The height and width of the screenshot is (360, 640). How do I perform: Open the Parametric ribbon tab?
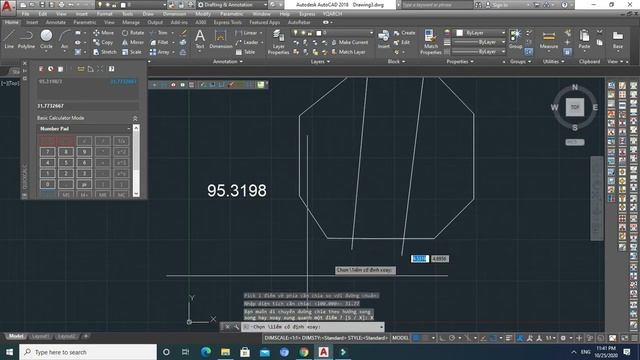pos(85,22)
